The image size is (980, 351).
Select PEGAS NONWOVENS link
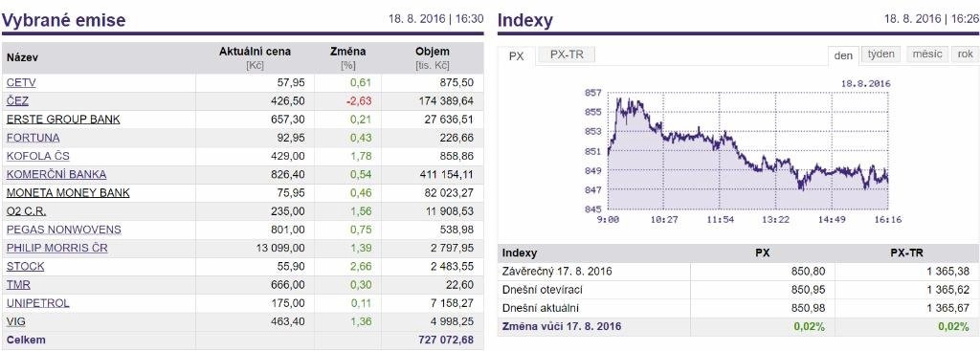point(64,230)
